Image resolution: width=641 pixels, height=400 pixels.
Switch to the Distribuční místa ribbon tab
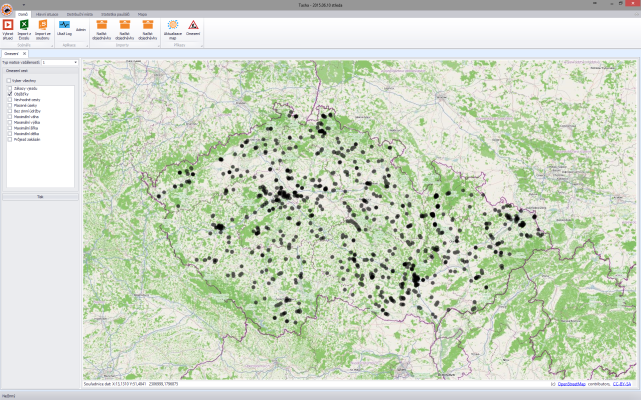[80, 14]
